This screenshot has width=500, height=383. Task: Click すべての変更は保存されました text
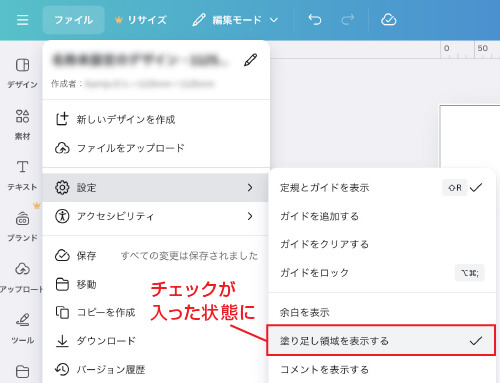click(189, 256)
